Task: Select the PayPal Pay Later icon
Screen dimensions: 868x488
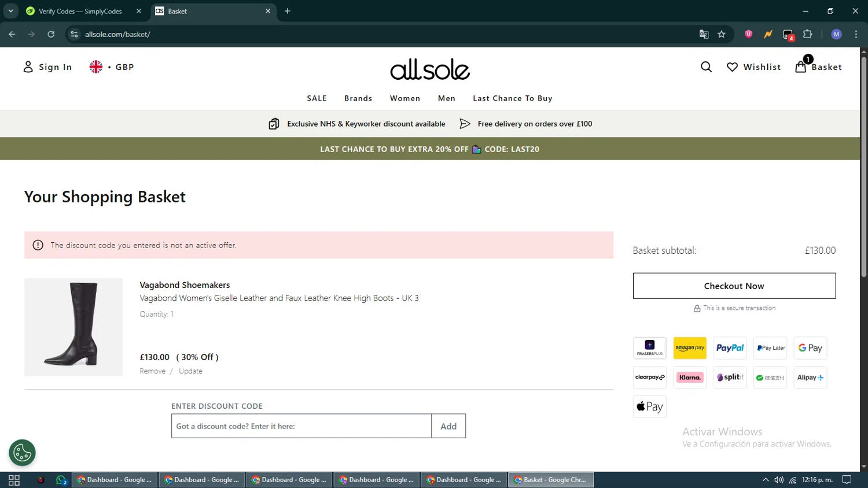Action: tap(770, 348)
